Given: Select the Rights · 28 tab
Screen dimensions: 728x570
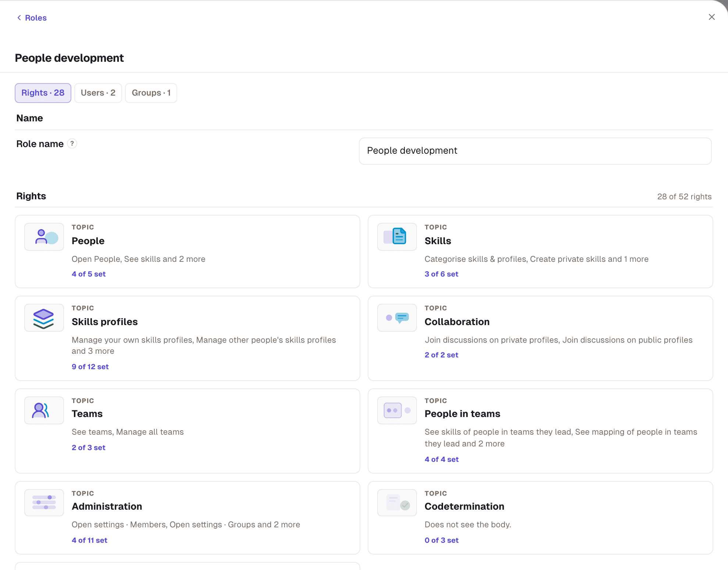Looking at the screenshot, I should [x=43, y=93].
